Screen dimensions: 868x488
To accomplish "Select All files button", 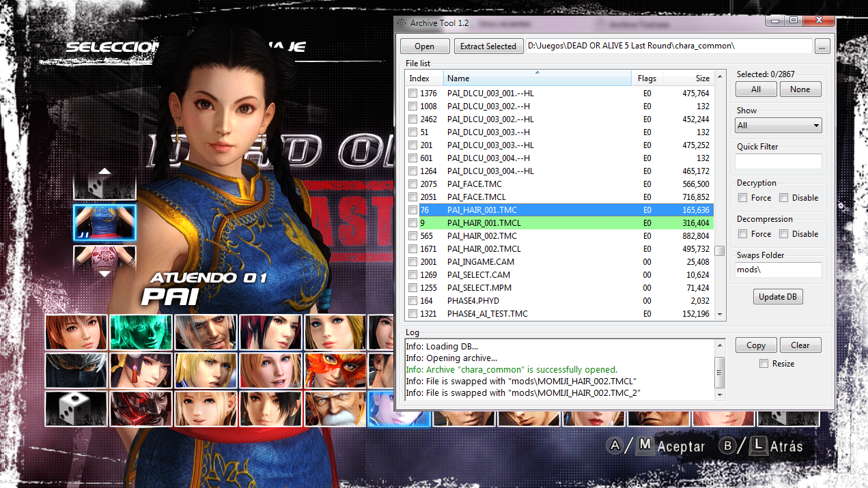I will tap(756, 89).
